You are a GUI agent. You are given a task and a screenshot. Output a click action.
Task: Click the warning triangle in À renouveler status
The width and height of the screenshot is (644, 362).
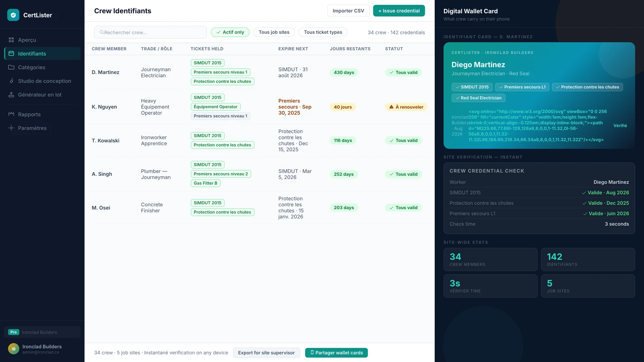[391, 107]
